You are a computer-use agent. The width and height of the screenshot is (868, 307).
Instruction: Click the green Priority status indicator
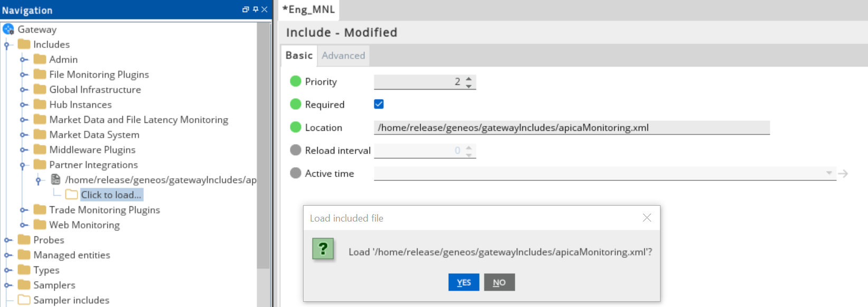point(296,82)
